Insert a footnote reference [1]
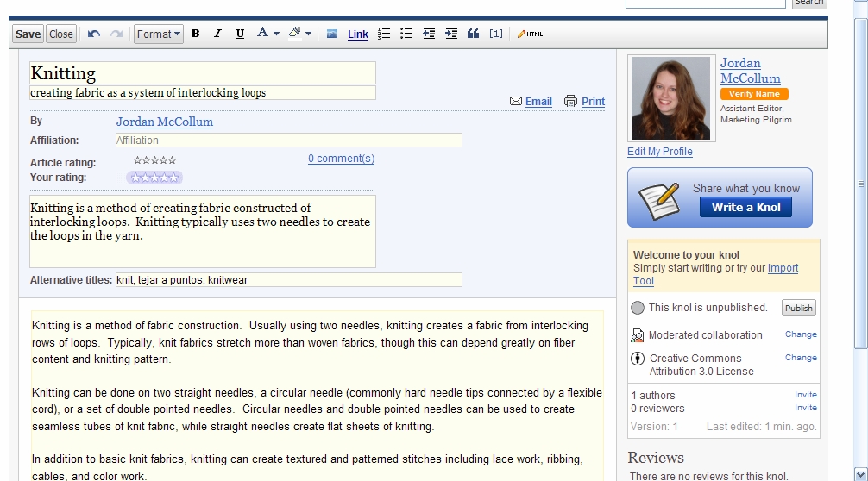This screenshot has width=868, height=481. tap(496, 34)
